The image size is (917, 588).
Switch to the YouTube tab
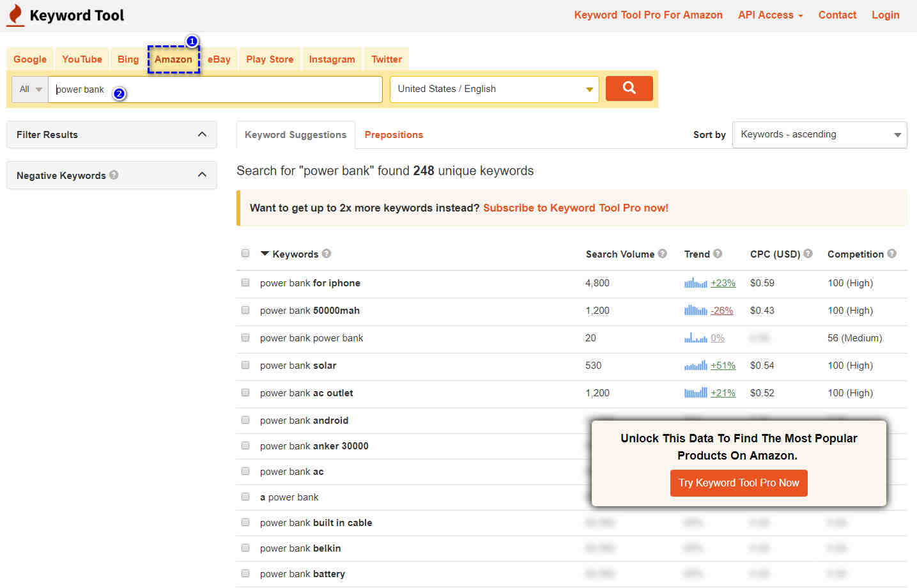(82, 59)
